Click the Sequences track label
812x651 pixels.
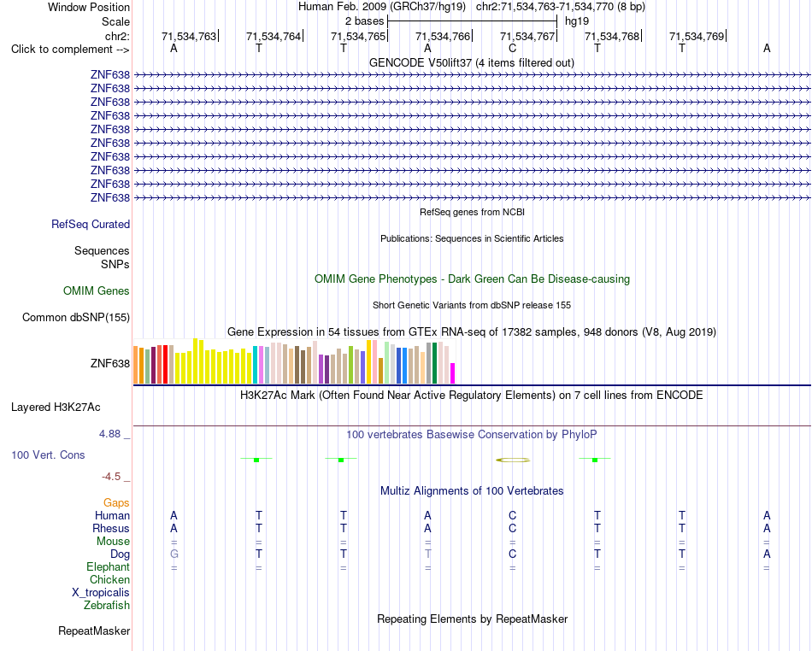pyautogui.click(x=102, y=250)
